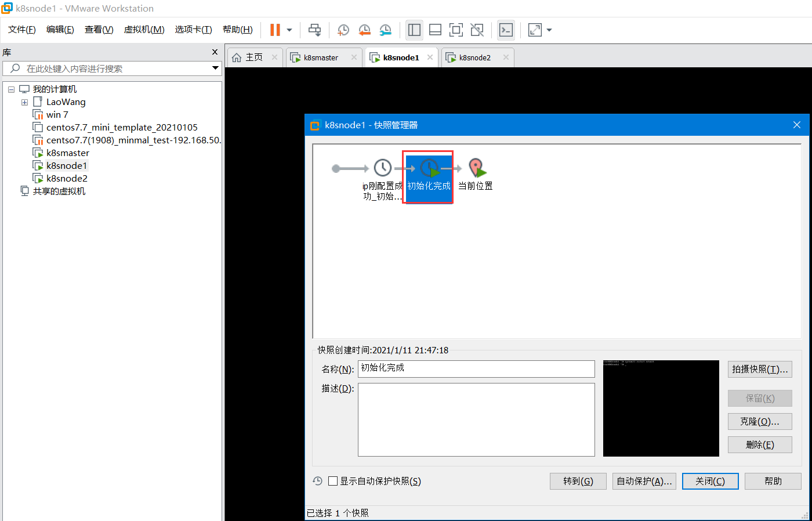
Task: Click Revert to snapshot toolbar icon
Action: [x=364, y=30]
